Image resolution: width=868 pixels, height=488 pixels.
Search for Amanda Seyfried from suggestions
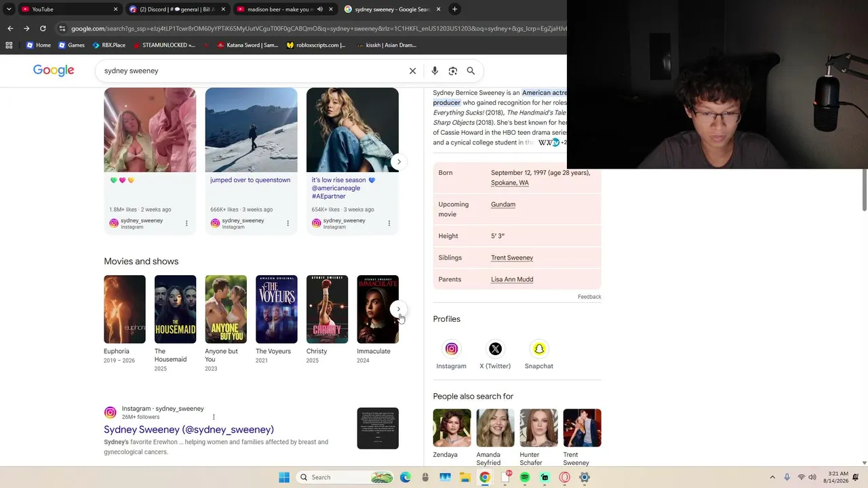pyautogui.click(x=495, y=438)
